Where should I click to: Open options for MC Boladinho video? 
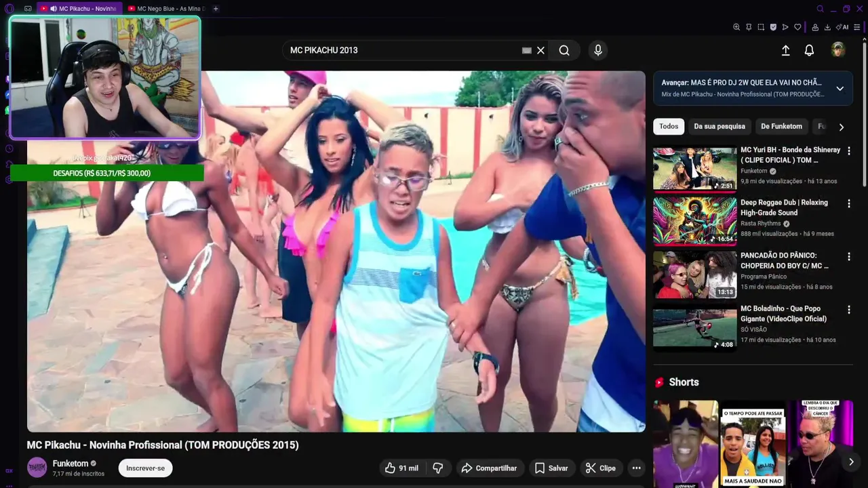point(848,309)
